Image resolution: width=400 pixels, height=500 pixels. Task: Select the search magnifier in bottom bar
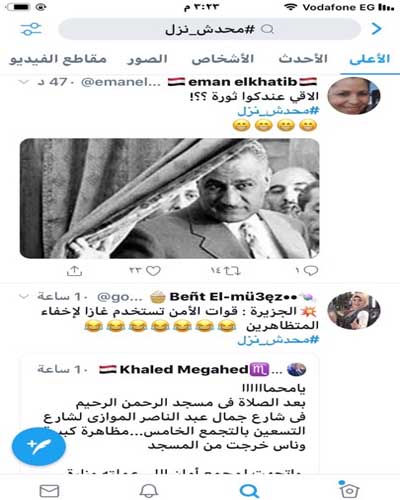[249, 491]
